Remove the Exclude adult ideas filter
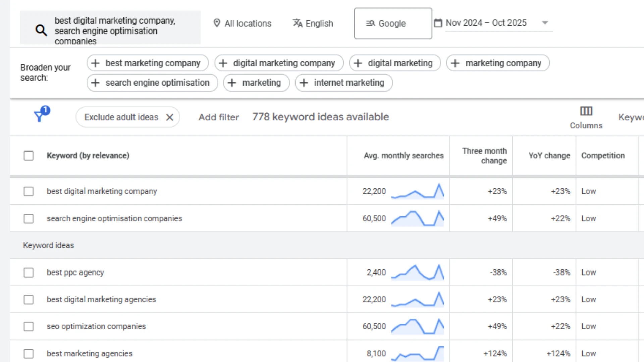The width and height of the screenshot is (644, 362). [x=170, y=117]
